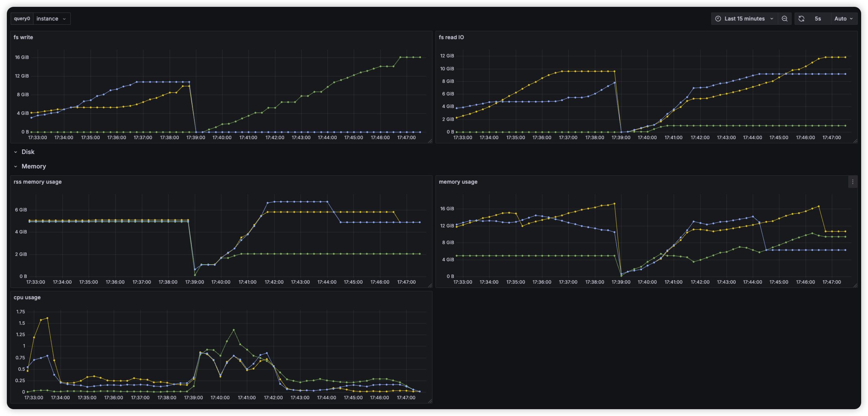Click the cpu usage panel resize handle
Screen dimensions: 868x416
[430, 401]
